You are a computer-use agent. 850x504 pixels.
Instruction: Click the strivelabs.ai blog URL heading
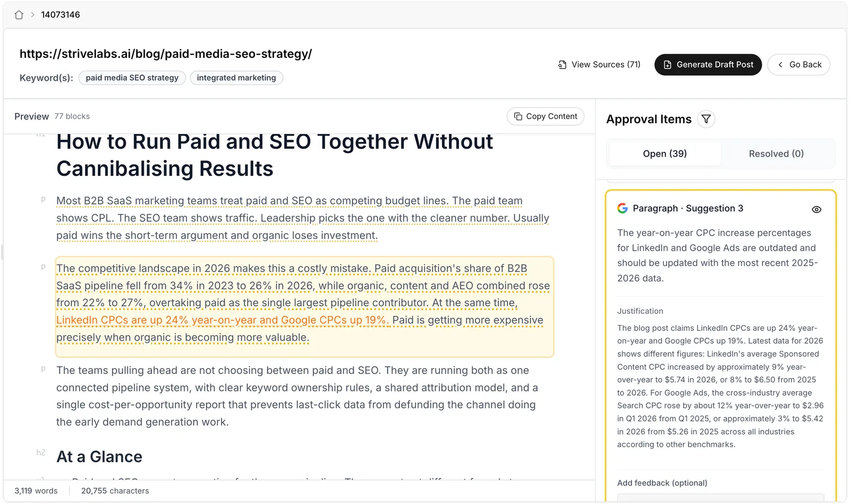click(166, 54)
